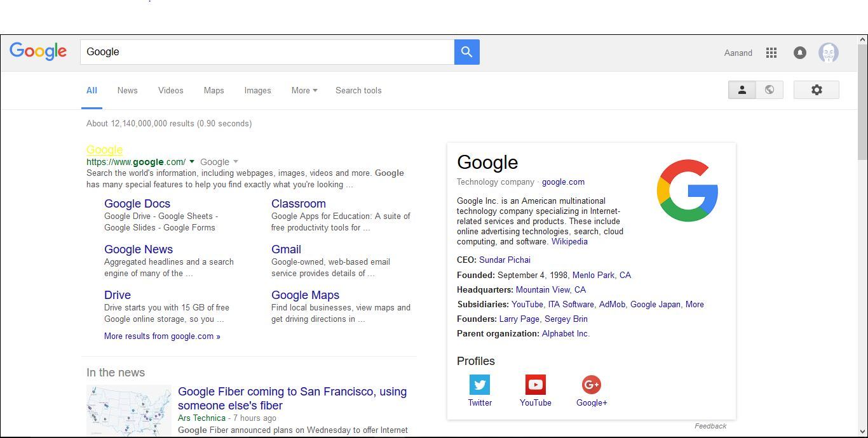This screenshot has height=438, width=868.
Task: Open ITA Software subsidiary link
Action: (571, 305)
